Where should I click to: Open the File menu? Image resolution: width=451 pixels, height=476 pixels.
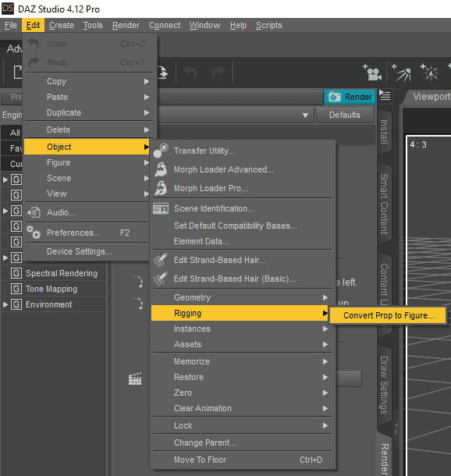[x=11, y=25]
